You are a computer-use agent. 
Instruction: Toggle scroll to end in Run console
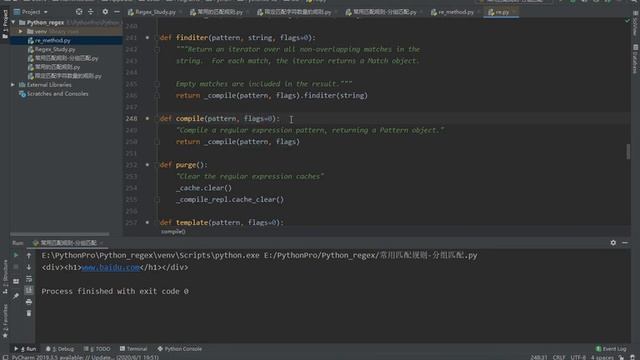coord(29,290)
